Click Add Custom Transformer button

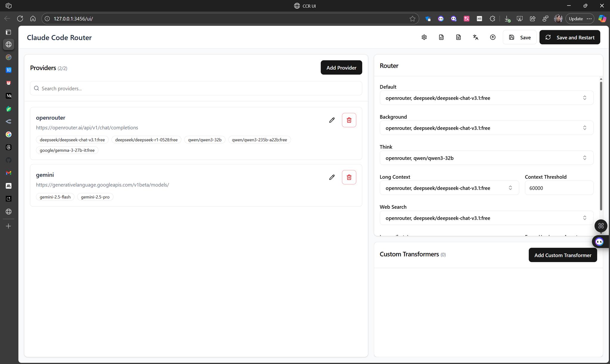[x=562, y=255]
